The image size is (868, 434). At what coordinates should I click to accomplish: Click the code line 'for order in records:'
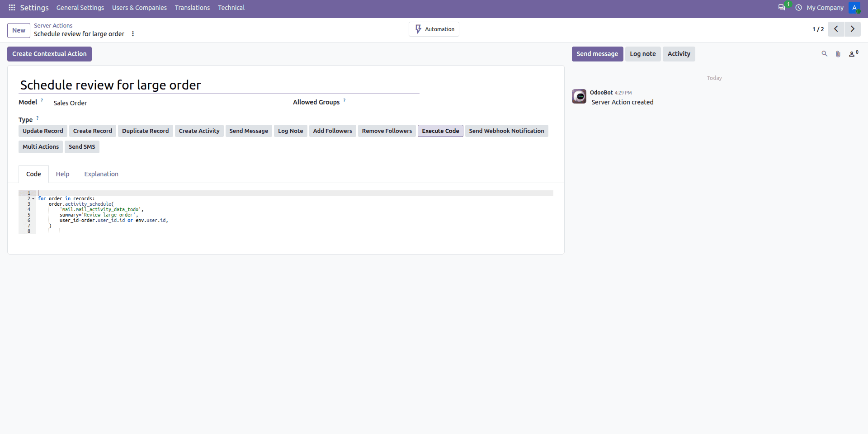pyautogui.click(x=66, y=198)
